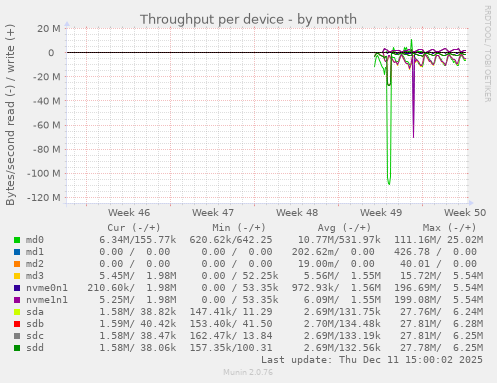
Task: Click the -60 M y-axis label
Action: coord(47,125)
